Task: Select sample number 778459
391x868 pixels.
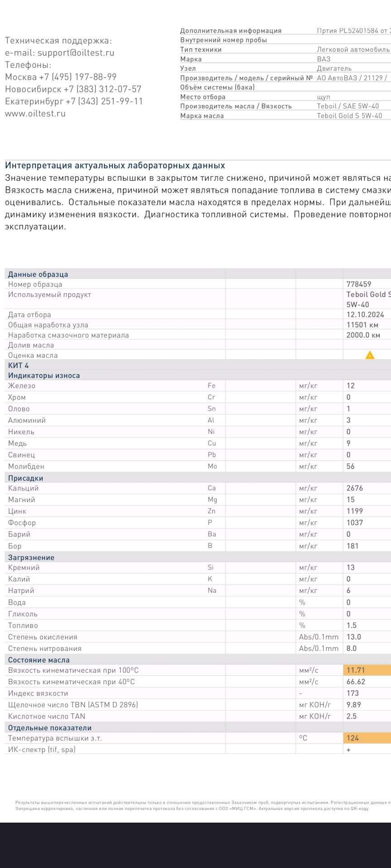Action: (x=359, y=284)
